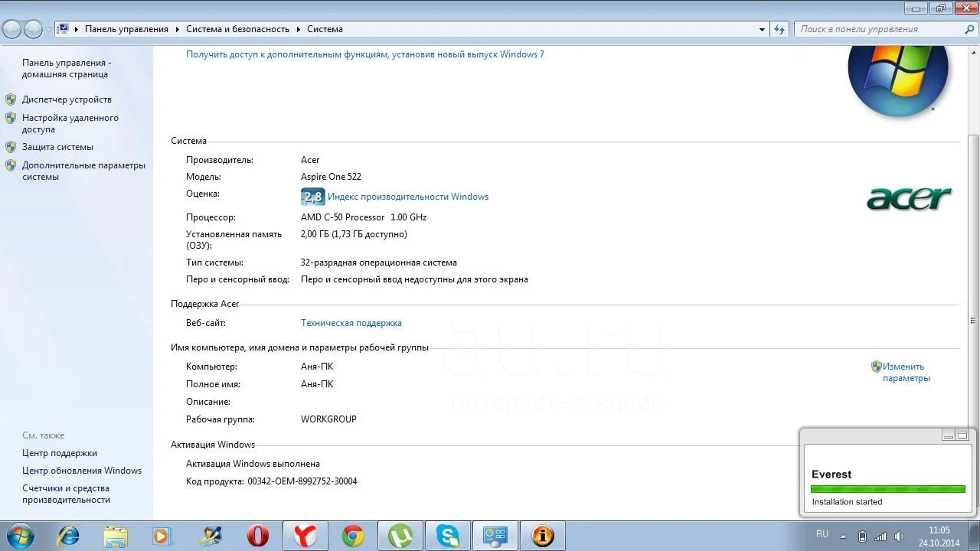
Task: Click the product code 00342-OEM-8992752-30004
Action: click(302, 481)
